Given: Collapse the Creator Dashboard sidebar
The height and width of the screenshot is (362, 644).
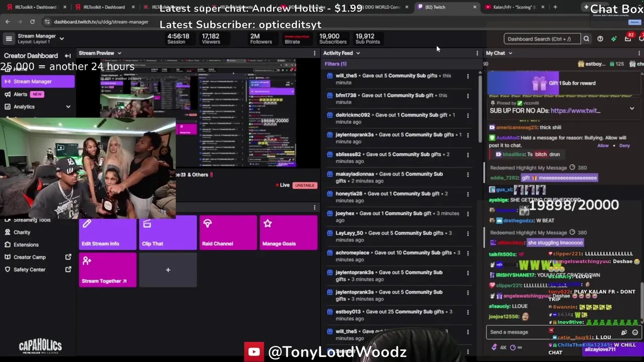Looking at the screenshot, I should (68, 56).
